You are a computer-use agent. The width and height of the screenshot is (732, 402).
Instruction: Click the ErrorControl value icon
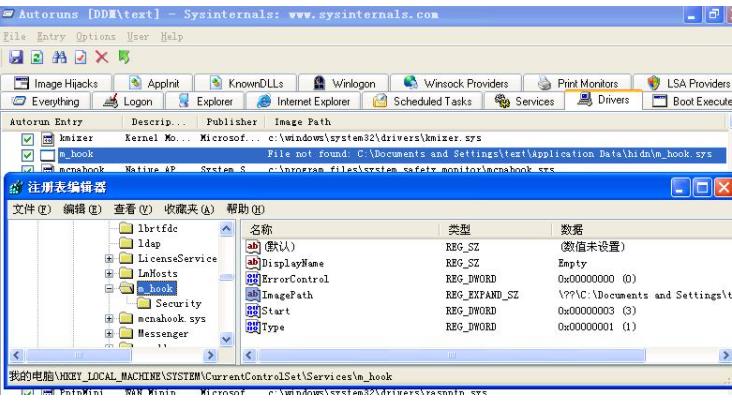253,279
